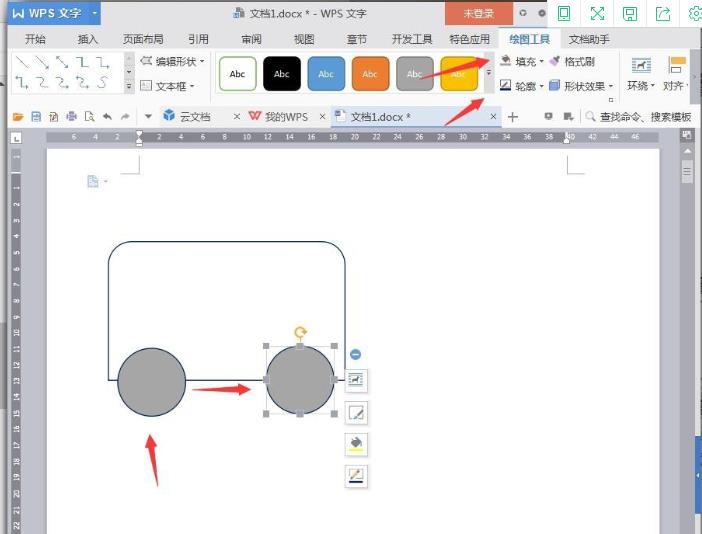Apply the orange Abc shape style
Image resolution: width=702 pixels, height=534 pixels.
(370, 73)
